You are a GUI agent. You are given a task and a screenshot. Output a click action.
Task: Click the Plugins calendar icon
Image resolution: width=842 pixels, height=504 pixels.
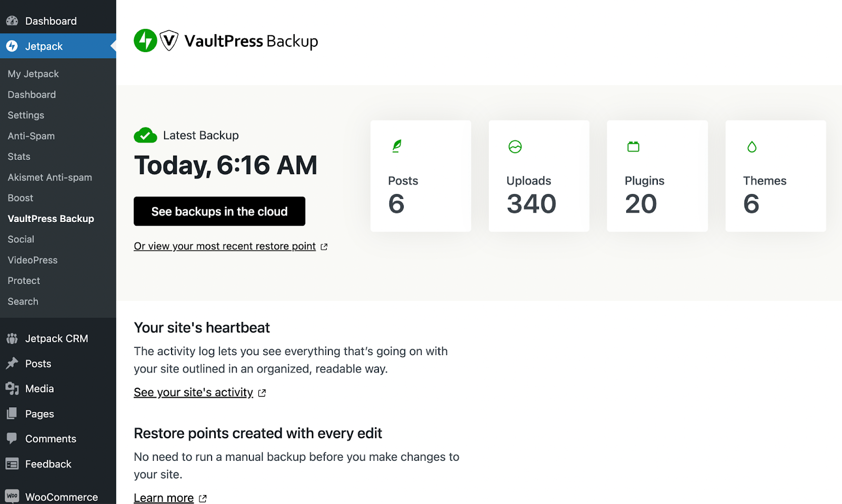[633, 147]
